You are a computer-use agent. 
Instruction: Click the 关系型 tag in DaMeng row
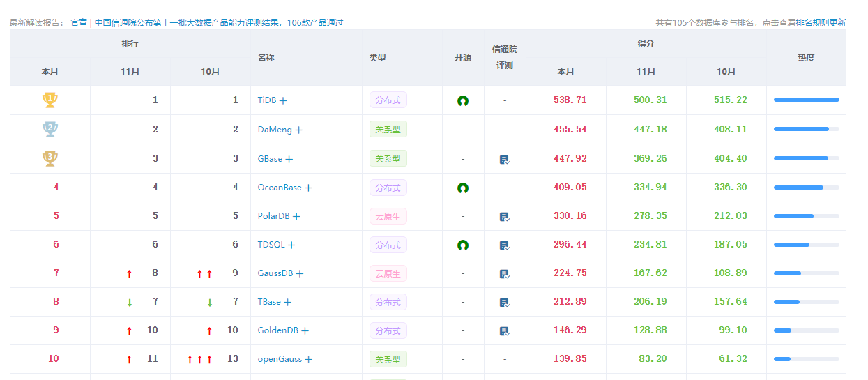tap(388, 130)
